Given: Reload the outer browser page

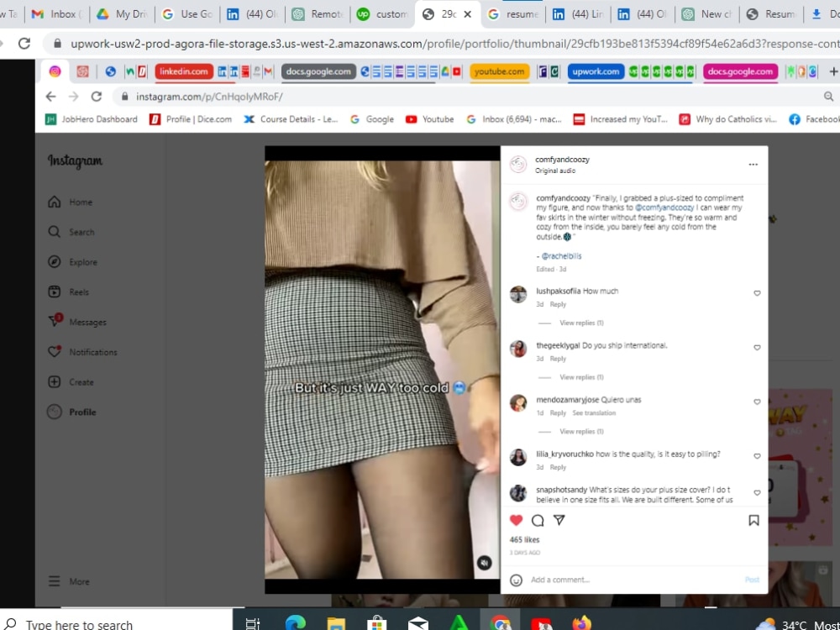Looking at the screenshot, I should 24,44.
